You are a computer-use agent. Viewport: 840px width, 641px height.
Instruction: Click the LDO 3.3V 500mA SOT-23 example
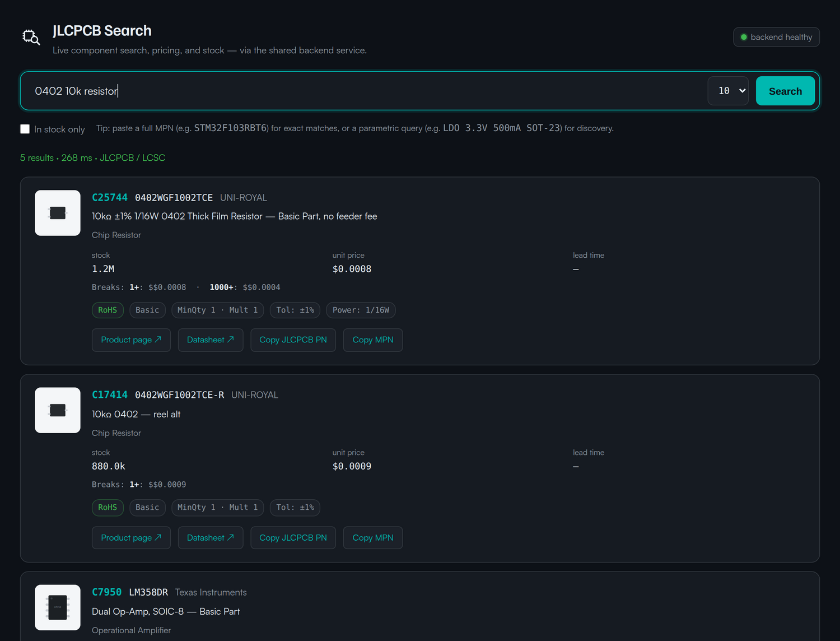[x=502, y=128]
